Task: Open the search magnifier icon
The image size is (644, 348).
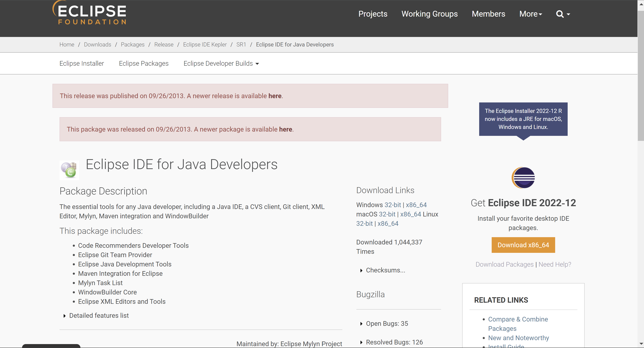Action: pyautogui.click(x=559, y=14)
